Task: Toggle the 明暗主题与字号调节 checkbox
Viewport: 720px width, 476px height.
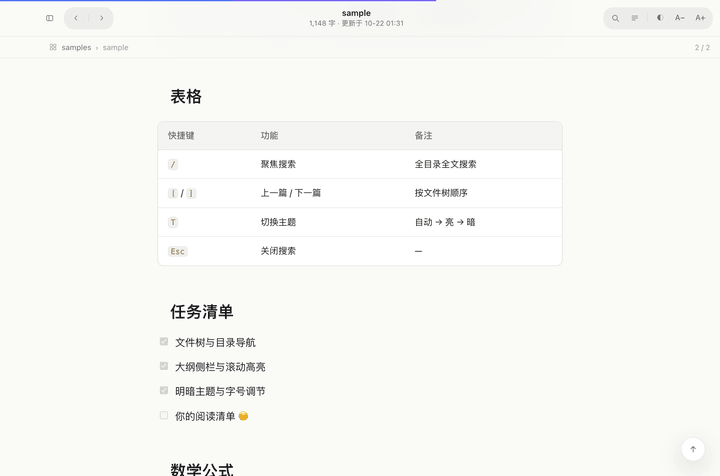Action: pyautogui.click(x=164, y=390)
